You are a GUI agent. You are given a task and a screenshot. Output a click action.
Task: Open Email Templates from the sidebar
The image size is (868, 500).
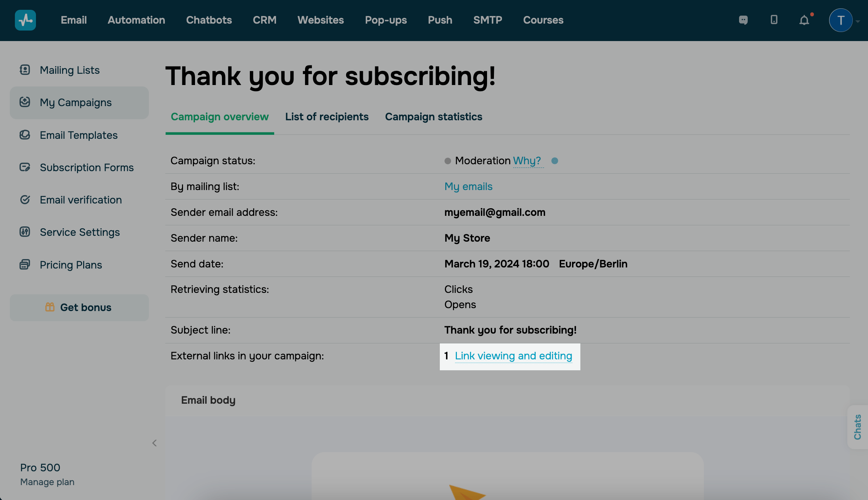24,135
